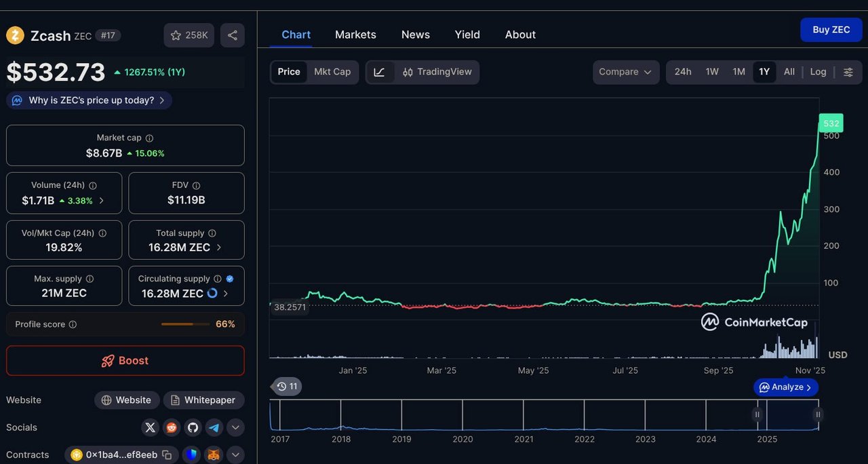Toggle Log scale on chart

(818, 72)
